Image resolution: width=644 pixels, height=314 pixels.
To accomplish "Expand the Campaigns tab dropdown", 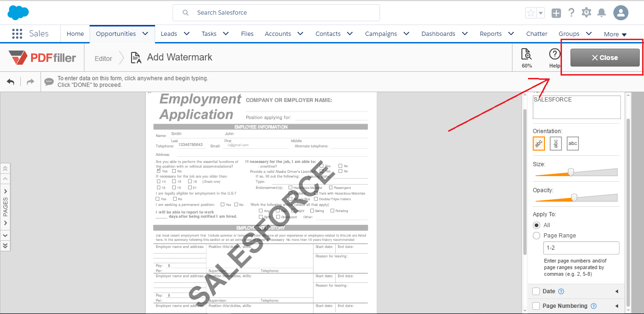I will pyautogui.click(x=406, y=34).
